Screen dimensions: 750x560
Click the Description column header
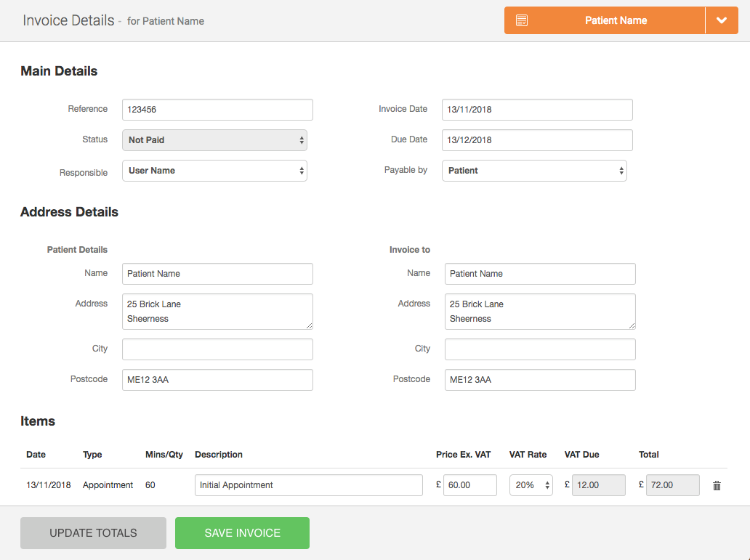click(x=219, y=454)
